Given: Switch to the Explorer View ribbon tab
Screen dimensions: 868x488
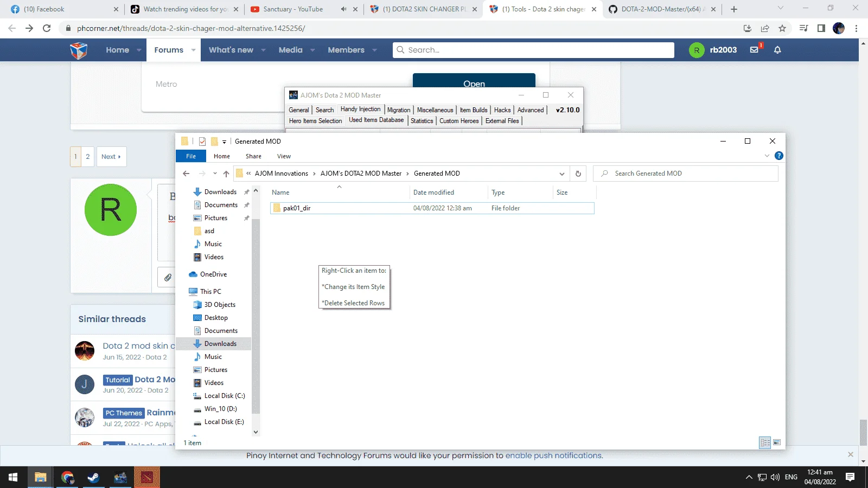Looking at the screenshot, I should pyautogui.click(x=284, y=156).
